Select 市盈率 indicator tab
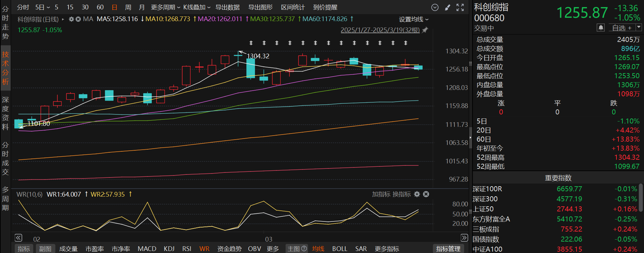 click(x=95, y=249)
